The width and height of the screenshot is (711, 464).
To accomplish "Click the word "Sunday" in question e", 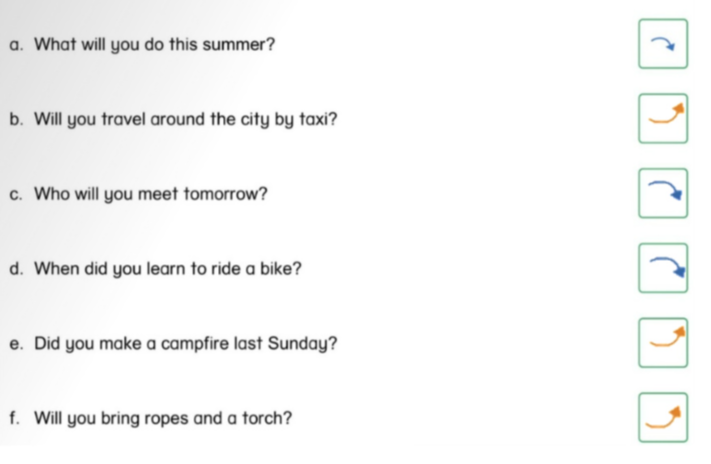I will (x=304, y=344).
